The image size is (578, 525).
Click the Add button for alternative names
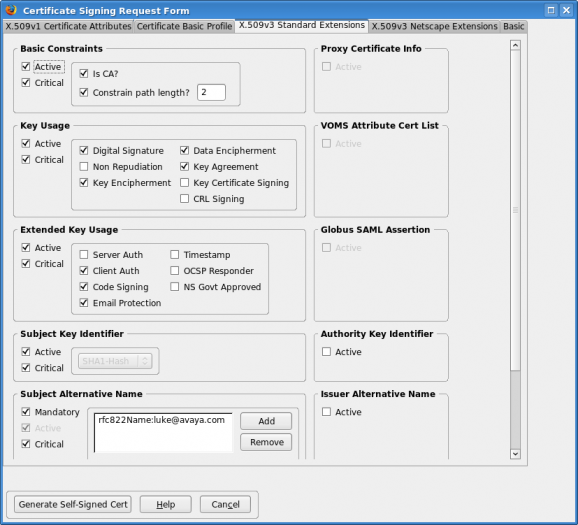click(266, 421)
